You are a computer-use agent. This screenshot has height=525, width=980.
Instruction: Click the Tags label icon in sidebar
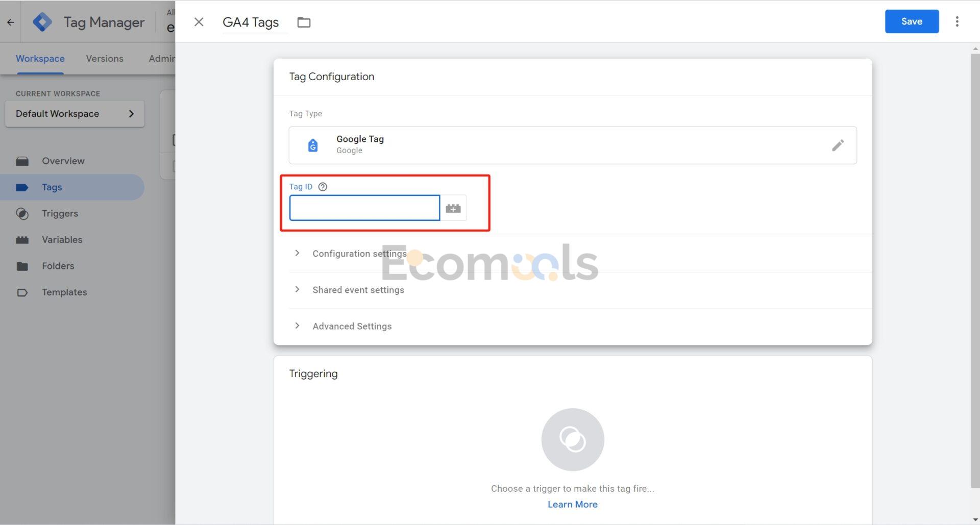pos(22,187)
